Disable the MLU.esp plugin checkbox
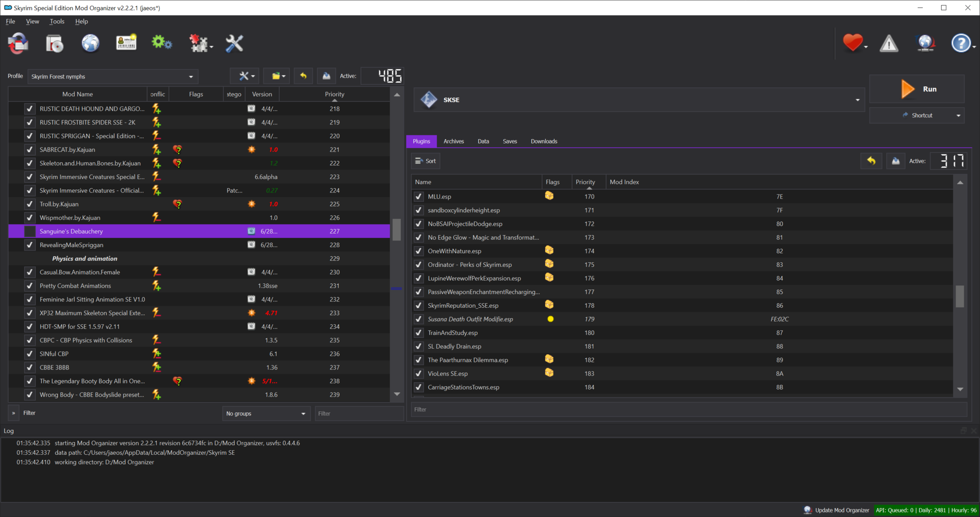 coord(419,196)
